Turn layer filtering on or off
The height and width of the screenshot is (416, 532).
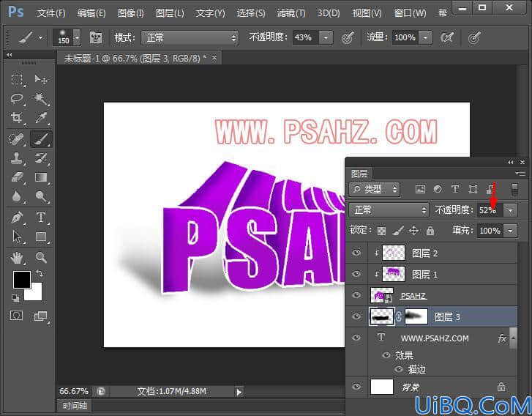(x=514, y=190)
